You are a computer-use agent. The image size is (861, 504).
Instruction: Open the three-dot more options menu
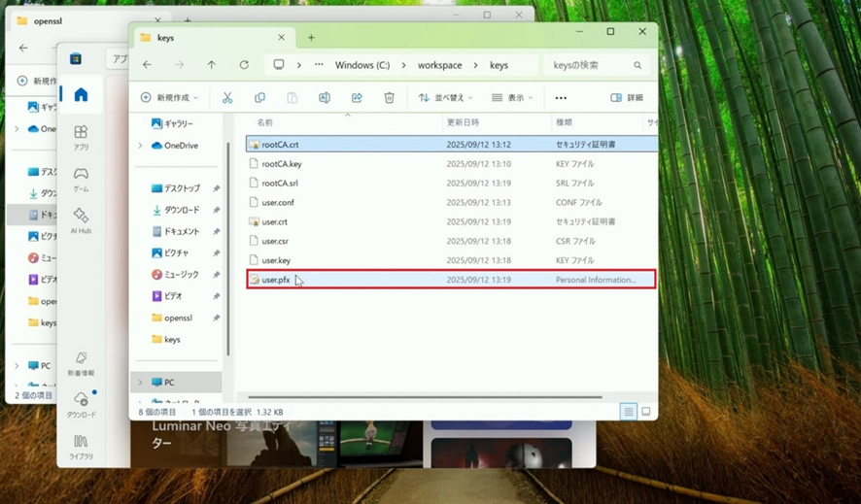pyautogui.click(x=561, y=98)
